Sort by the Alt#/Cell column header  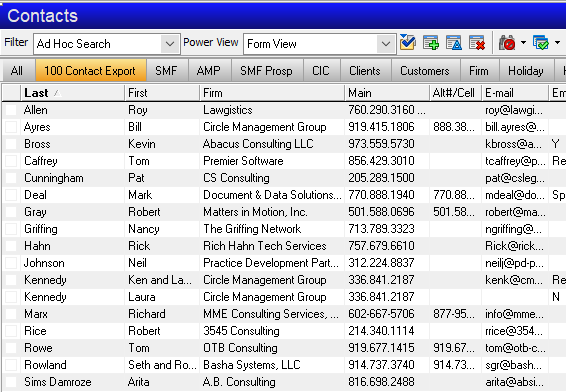(x=456, y=93)
